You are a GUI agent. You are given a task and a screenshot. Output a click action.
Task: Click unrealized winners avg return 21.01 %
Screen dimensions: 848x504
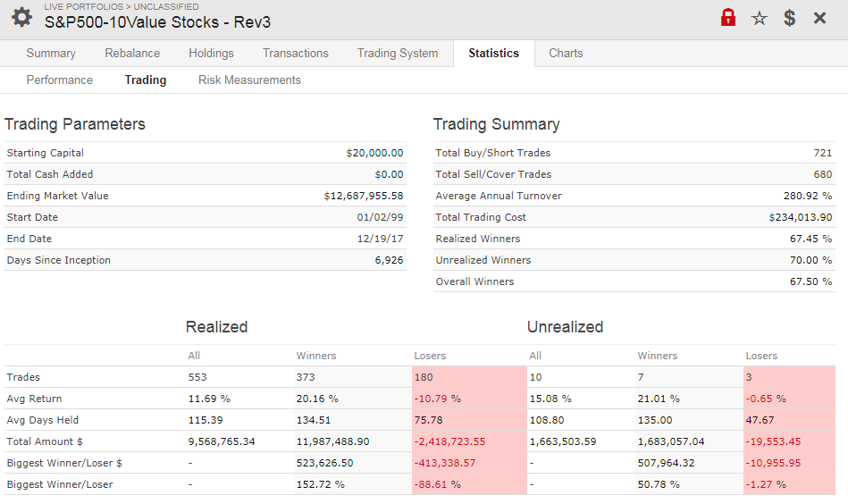pyautogui.click(x=659, y=399)
